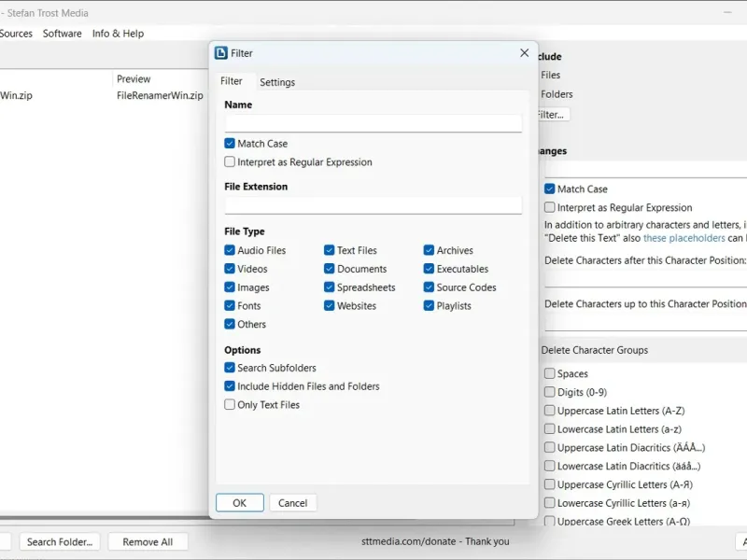Check Lowercase Latin Letters (a-z)
This screenshot has width=747, height=560.
[550, 429]
